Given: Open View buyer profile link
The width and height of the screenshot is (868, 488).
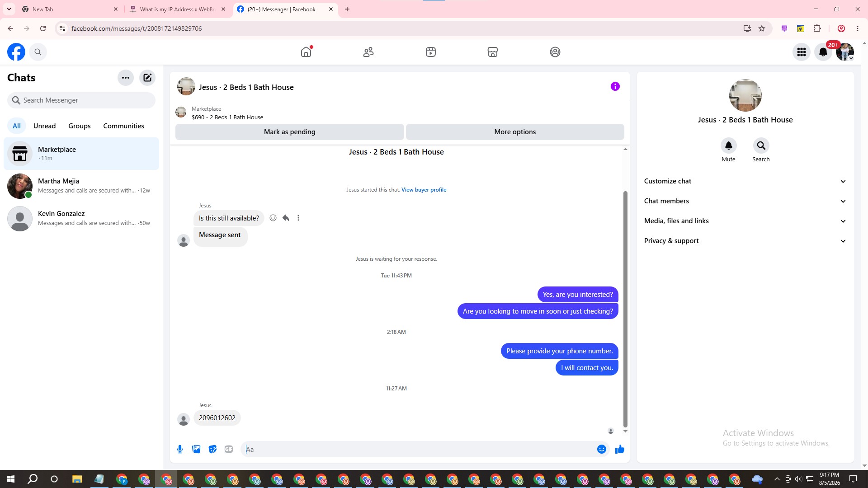Looking at the screenshot, I should [424, 190].
